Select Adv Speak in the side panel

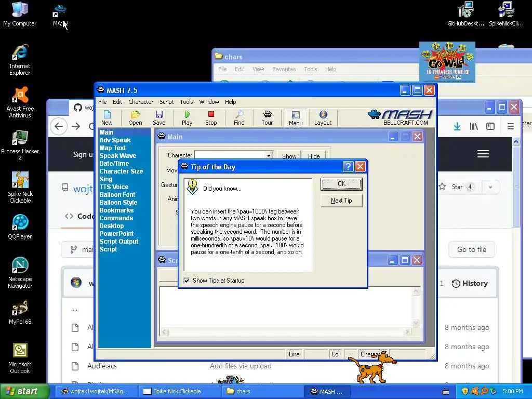(115, 140)
